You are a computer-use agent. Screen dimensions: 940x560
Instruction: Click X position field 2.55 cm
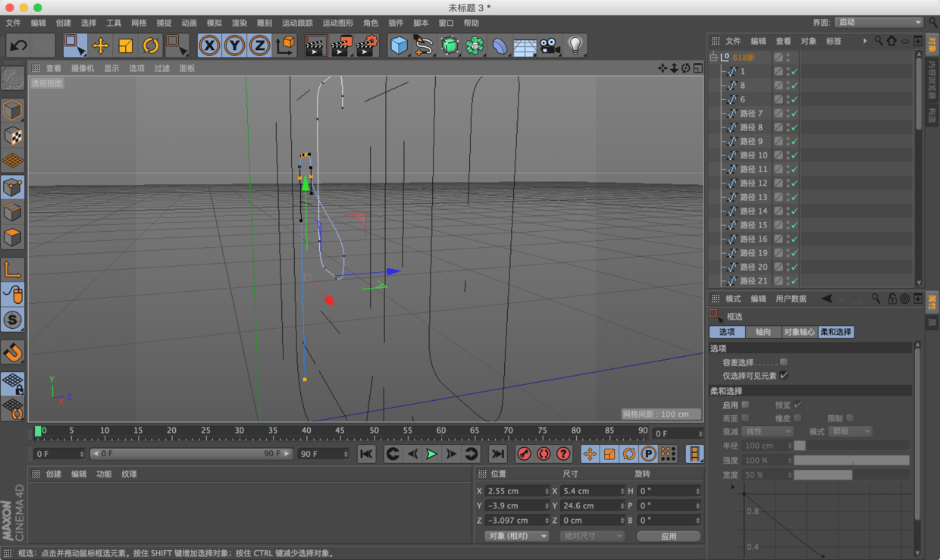[x=517, y=491]
